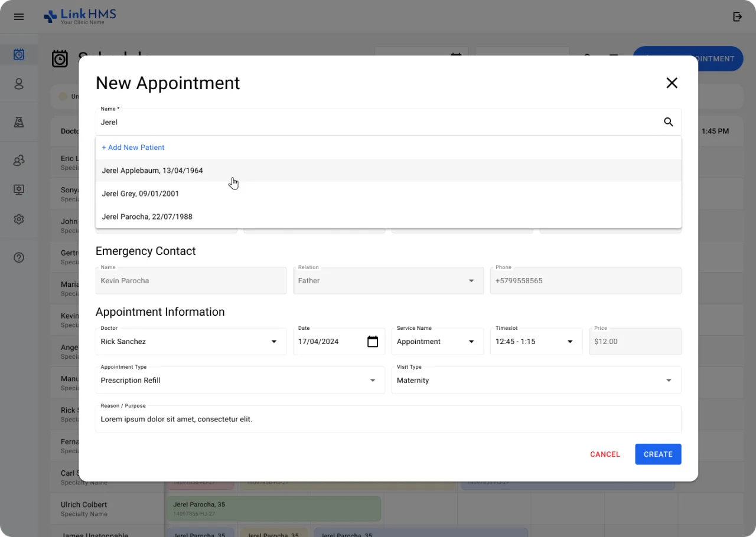Open the hamburger menu

[19, 17]
